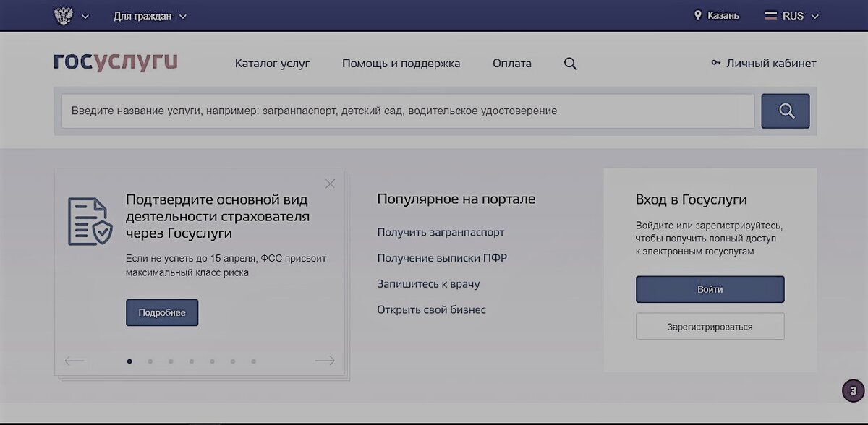The height and width of the screenshot is (425, 868).
Task: Click the key icon beside Личный кабинет
Action: [716, 64]
